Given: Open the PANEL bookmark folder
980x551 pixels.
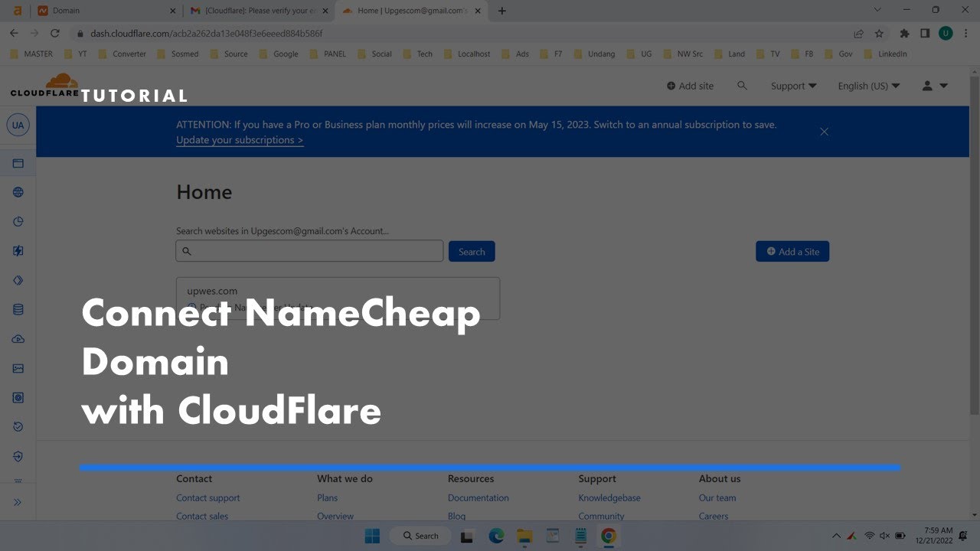Looking at the screenshot, I should 328,54.
